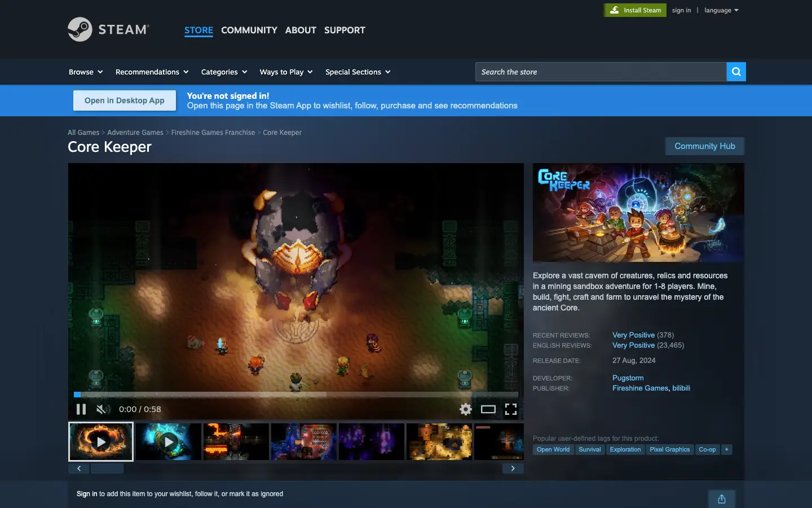Open video settings gear
Screen dimensions: 812x508
[x=466, y=409]
